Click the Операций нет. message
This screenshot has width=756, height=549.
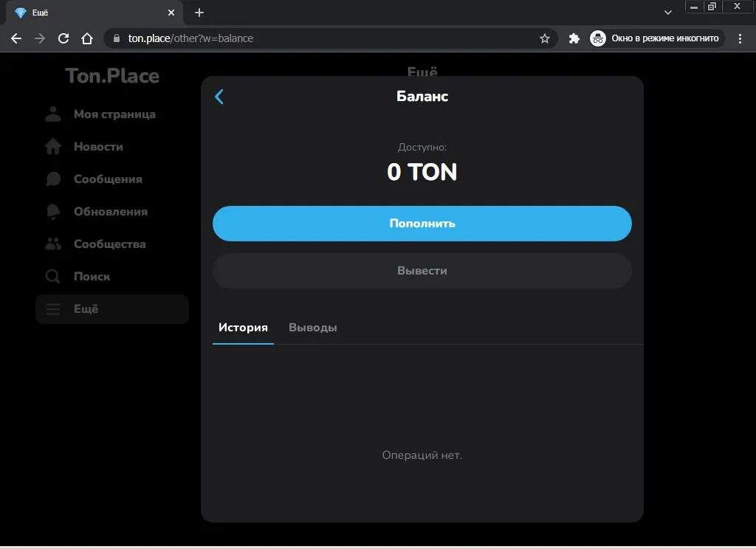coord(422,455)
